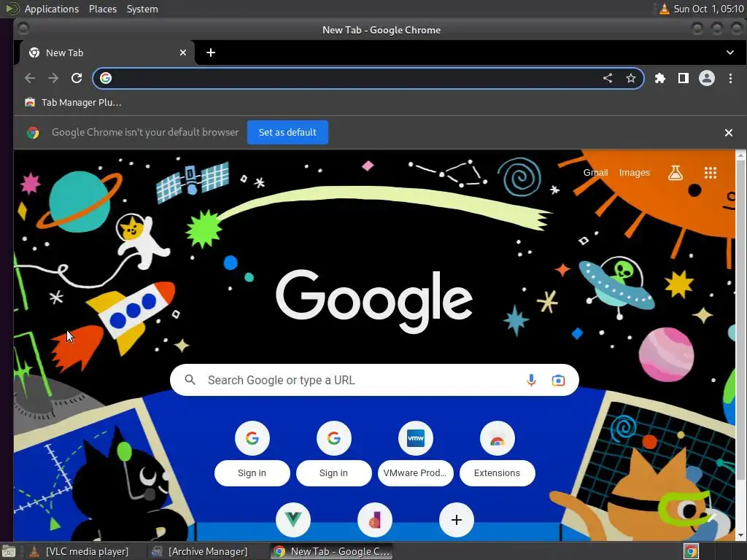Open the first Sign in shortcut

pos(252,453)
